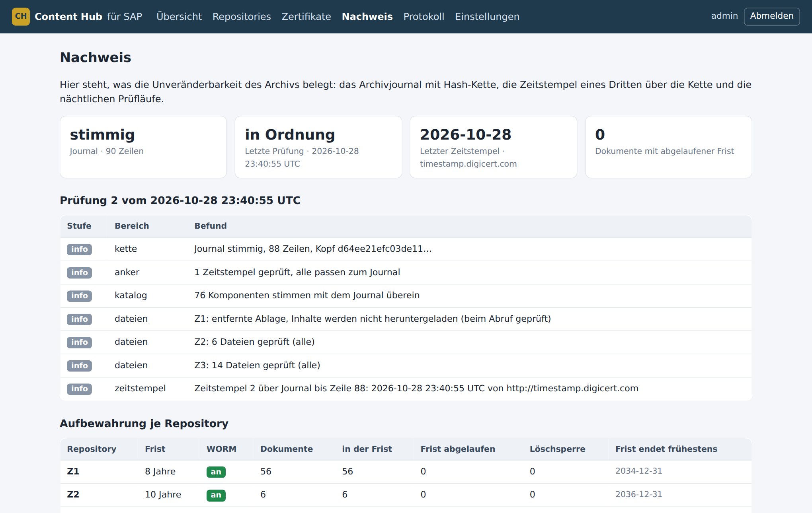Image resolution: width=812 pixels, height=513 pixels.
Task: Click the 2026-10-28 timestamp card value
Action: [465, 134]
